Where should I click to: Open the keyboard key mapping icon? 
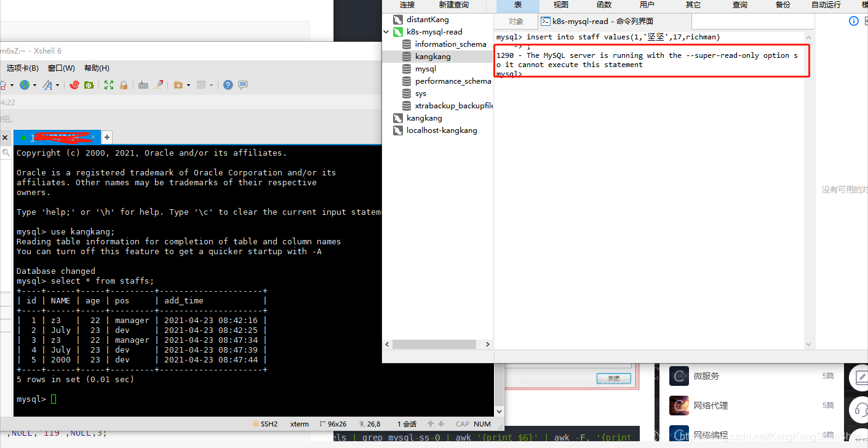pos(143,85)
